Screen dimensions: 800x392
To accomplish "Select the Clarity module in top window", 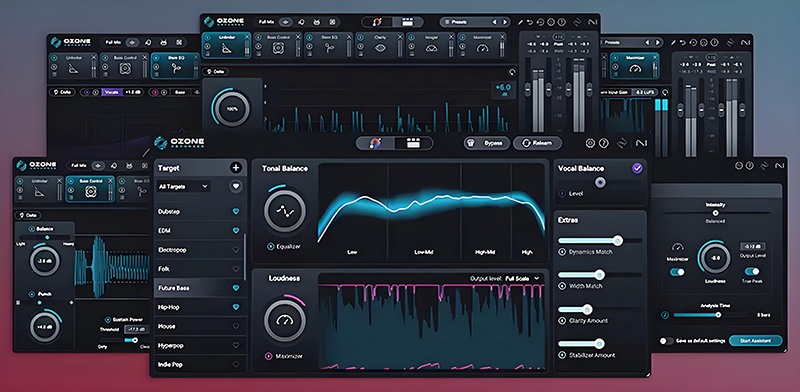I will (380, 45).
